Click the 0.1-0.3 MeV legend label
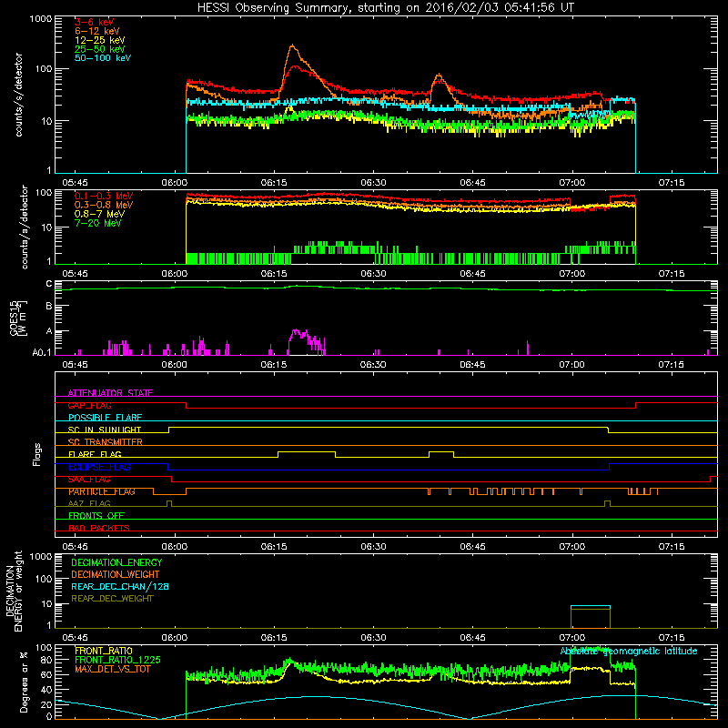 (x=104, y=197)
